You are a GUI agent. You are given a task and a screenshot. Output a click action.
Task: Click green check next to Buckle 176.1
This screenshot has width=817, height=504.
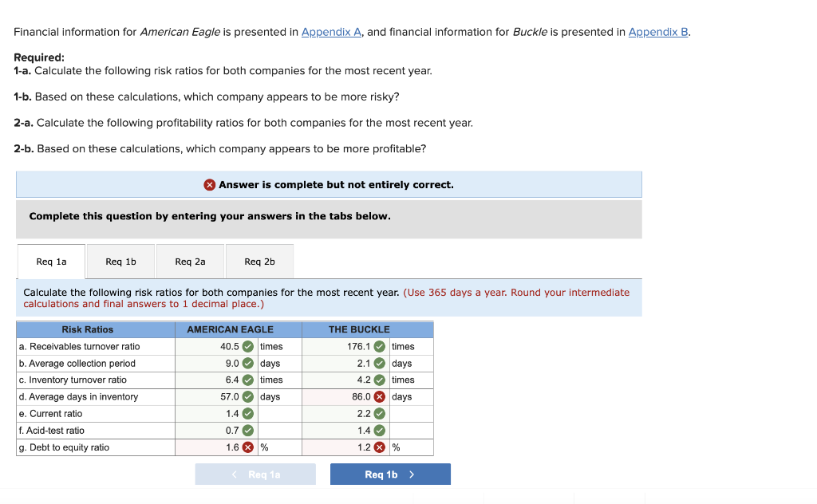(x=380, y=347)
